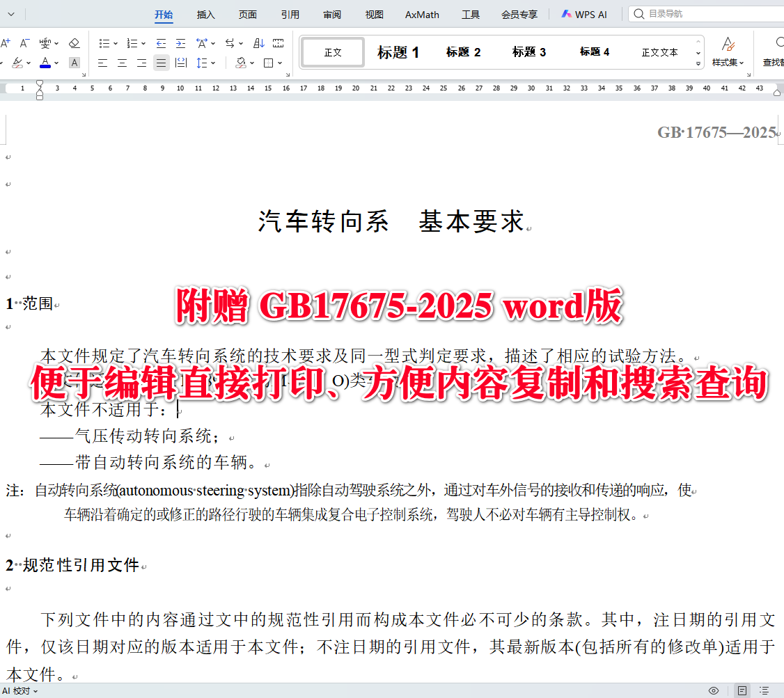
Task: Open the line spacing dropdown
Action: 214,63
